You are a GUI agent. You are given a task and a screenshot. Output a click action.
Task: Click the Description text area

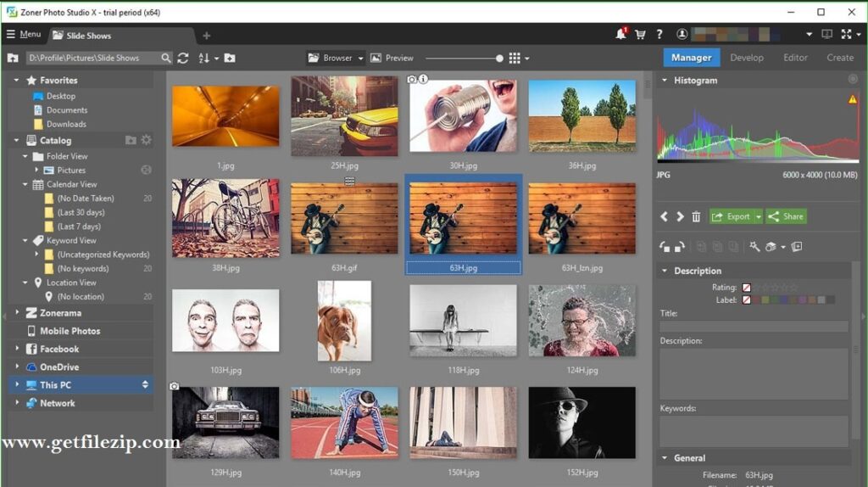(x=754, y=374)
